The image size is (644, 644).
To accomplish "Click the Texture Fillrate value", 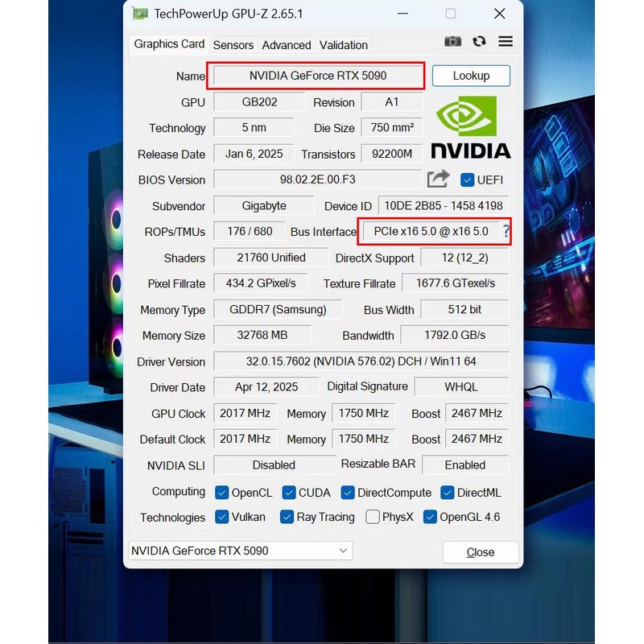I will pyautogui.click(x=455, y=283).
